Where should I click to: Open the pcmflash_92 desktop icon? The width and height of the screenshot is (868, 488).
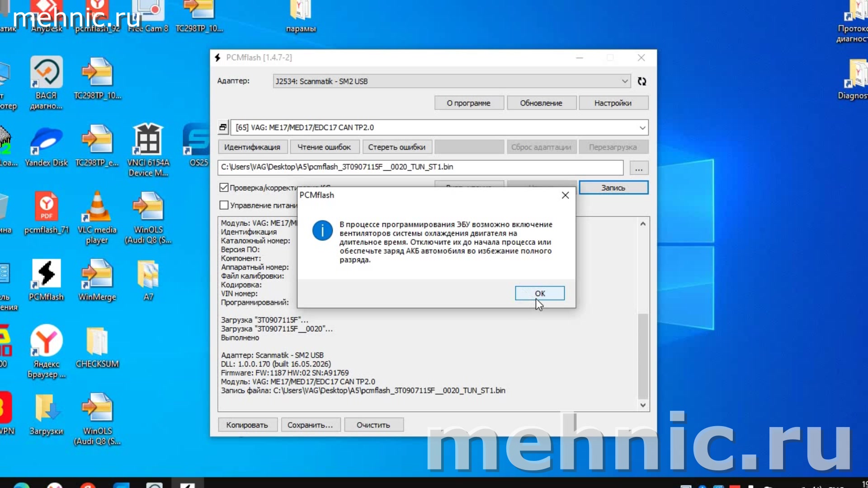click(x=97, y=17)
